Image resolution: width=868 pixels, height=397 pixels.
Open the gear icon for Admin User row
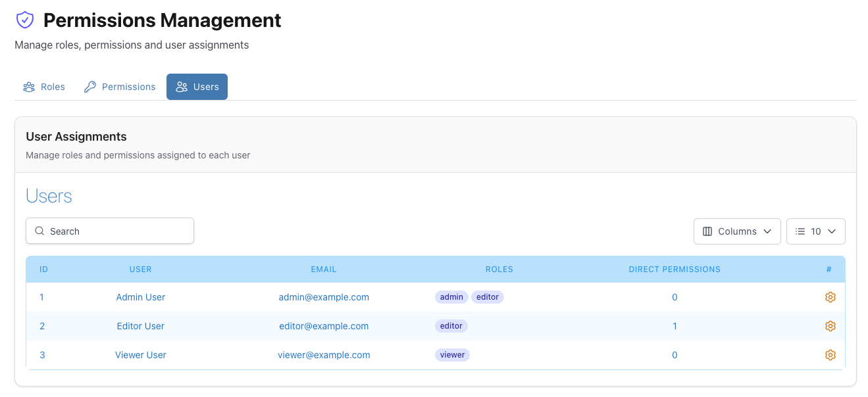point(830,296)
